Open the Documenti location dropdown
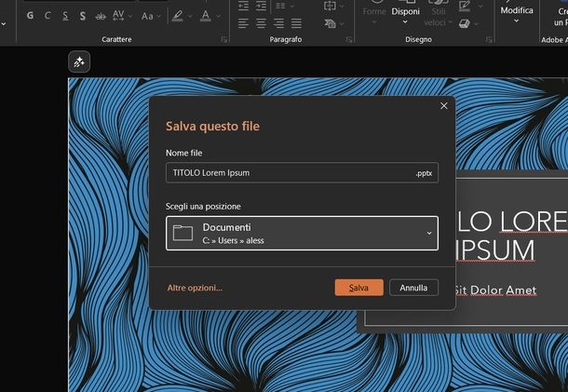This screenshot has height=392, width=568. 302,234
